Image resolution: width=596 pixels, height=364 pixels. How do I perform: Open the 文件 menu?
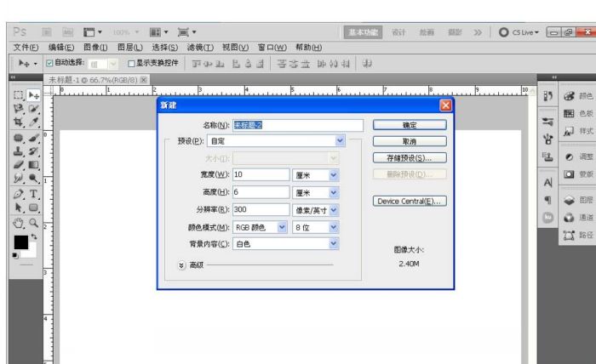pyautogui.click(x=26, y=48)
